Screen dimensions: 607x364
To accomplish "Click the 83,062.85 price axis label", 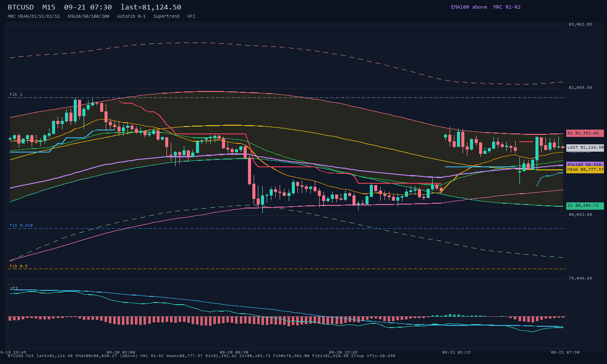I will click(580, 24).
